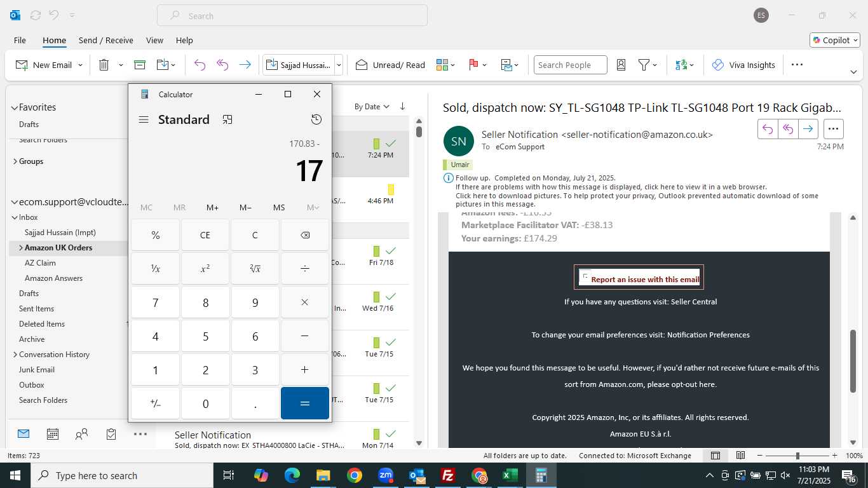Image resolution: width=868 pixels, height=488 pixels.
Task: Switch to Reading view in status bar
Action: [x=740, y=456]
